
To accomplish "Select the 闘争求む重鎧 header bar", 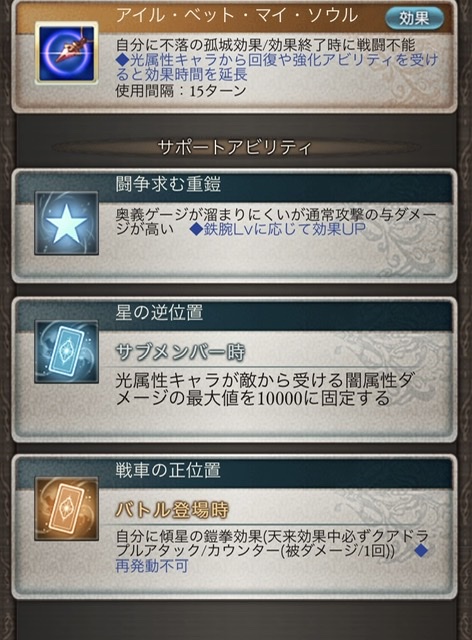I will [x=235, y=185].
